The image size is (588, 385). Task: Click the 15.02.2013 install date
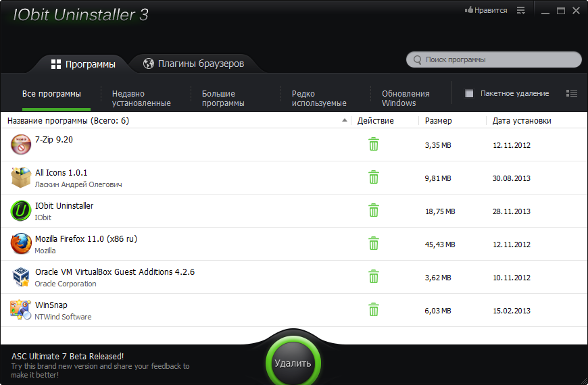(x=512, y=311)
